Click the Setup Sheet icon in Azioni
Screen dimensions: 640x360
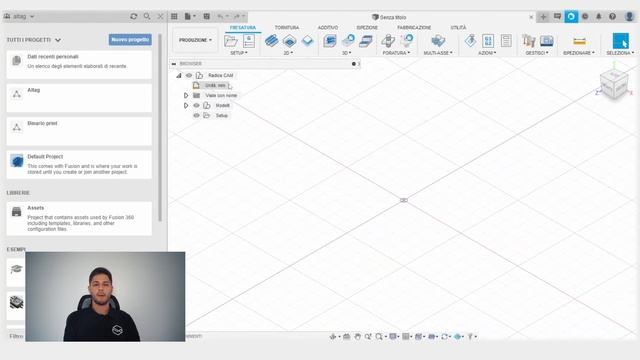point(506,41)
